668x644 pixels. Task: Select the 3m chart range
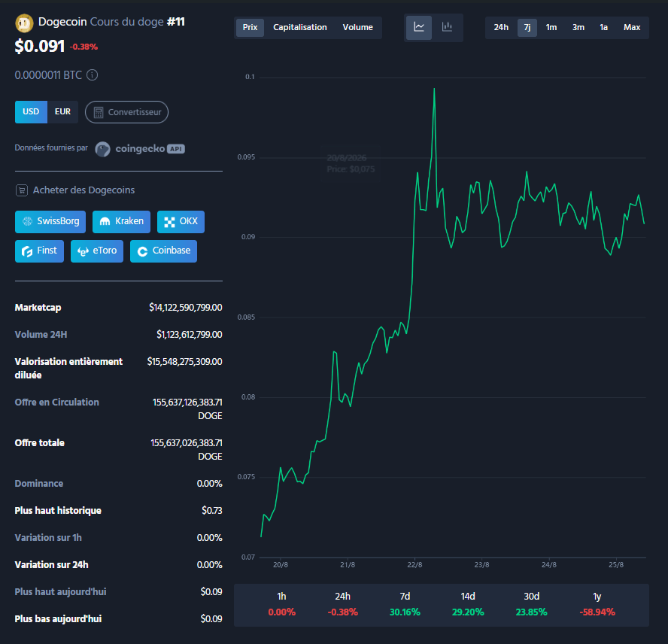[578, 27]
